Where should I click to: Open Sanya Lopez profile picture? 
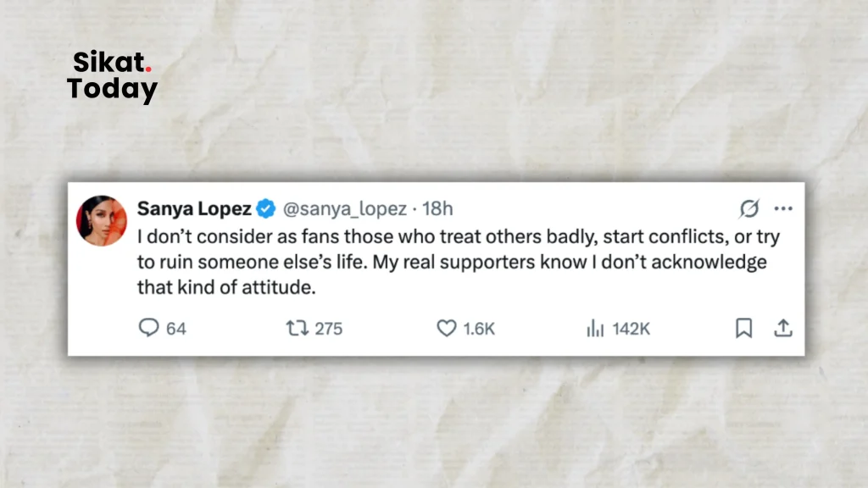102,220
